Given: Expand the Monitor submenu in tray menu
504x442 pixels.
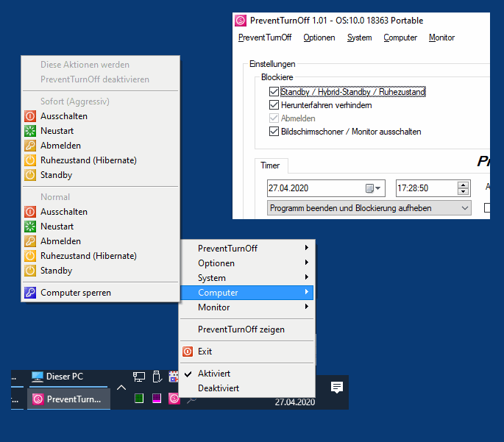Looking at the screenshot, I should click(247, 307).
